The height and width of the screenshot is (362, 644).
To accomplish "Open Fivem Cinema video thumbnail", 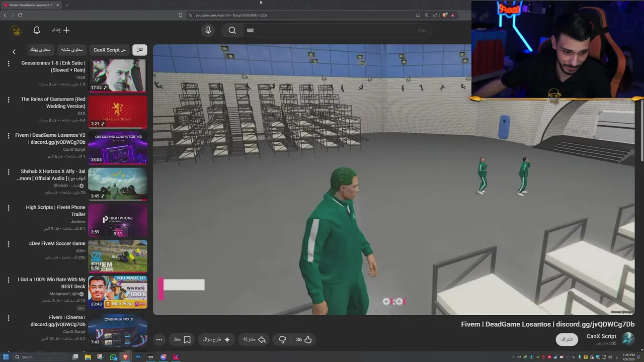I will click(118, 330).
